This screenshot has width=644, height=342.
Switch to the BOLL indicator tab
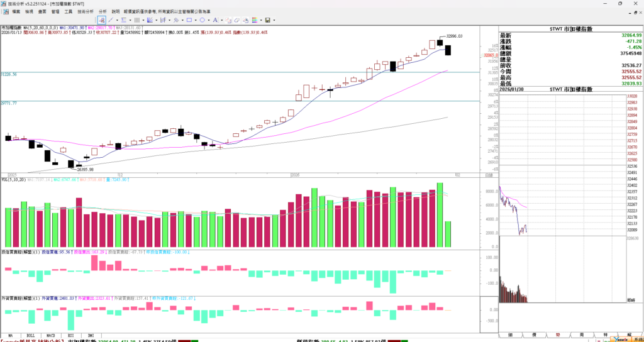pyautogui.click(x=31, y=336)
